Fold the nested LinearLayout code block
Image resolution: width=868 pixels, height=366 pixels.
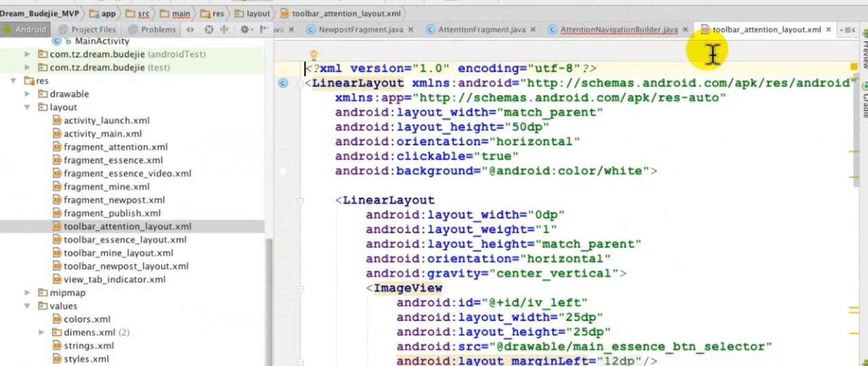[x=300, y=200]
